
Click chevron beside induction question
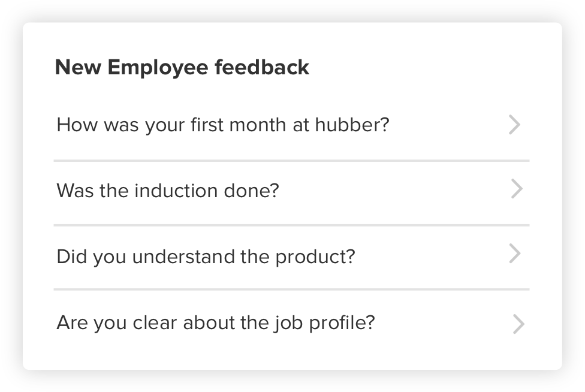pyautogui.click(x=516, y=189)
